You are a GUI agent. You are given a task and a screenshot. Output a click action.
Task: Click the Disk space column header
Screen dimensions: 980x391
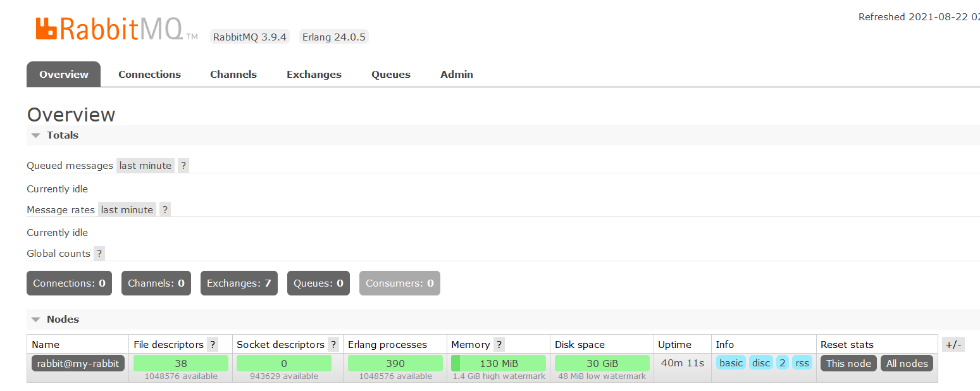(580, 345)
